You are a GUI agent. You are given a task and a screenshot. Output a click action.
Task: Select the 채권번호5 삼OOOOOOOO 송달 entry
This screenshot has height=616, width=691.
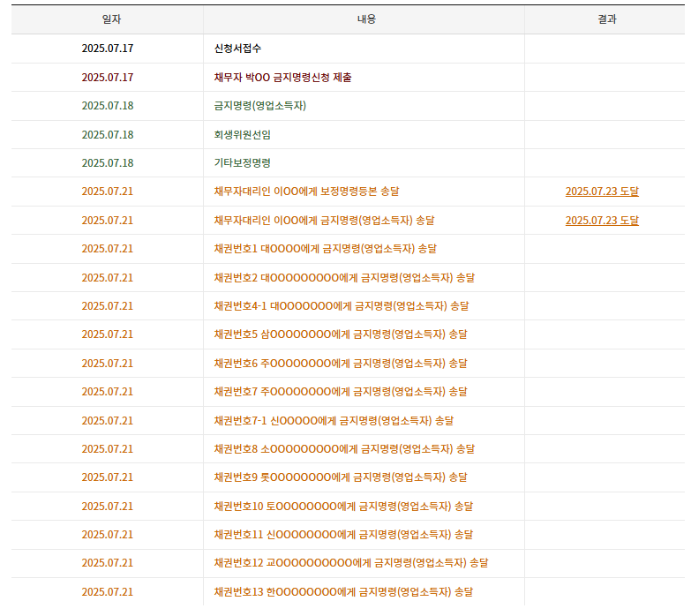coord(341,334)
